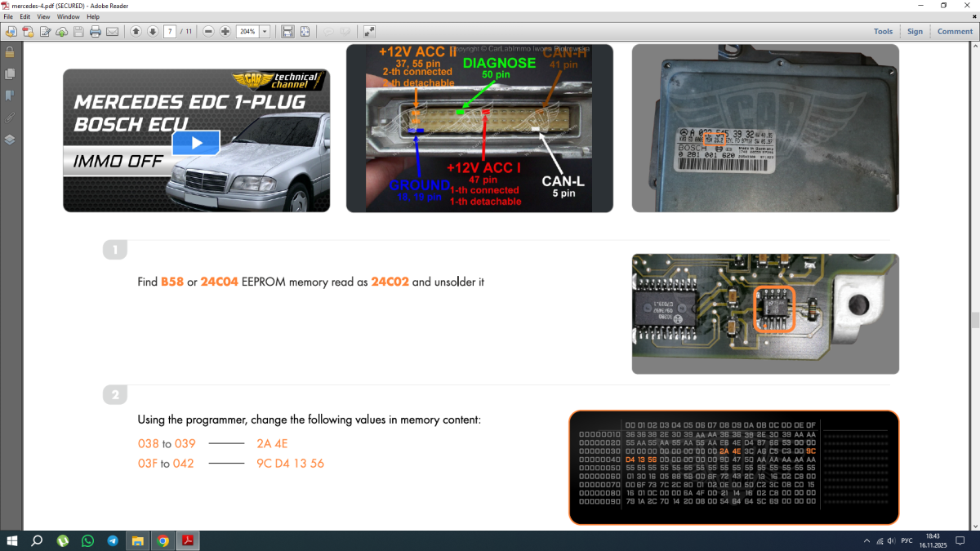Viewport: 980px width, 551px height.
Task: Open the Sign pane
Action: coord(915,32)
